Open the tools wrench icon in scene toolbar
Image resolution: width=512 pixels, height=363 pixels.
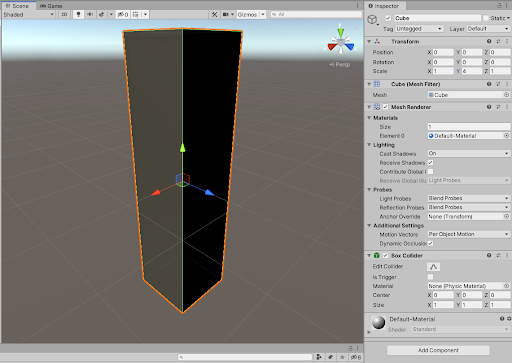pyautogui.click(x=214, y=14)
